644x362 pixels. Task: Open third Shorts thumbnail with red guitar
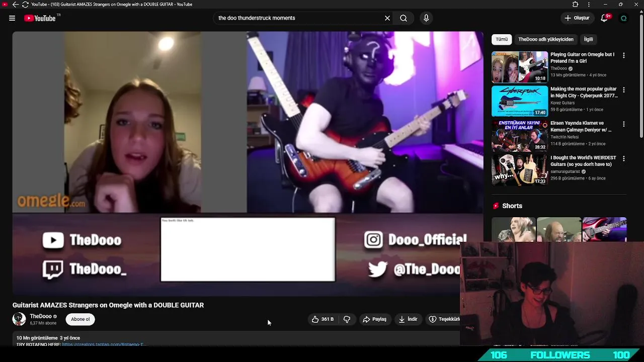pos(604,229)
